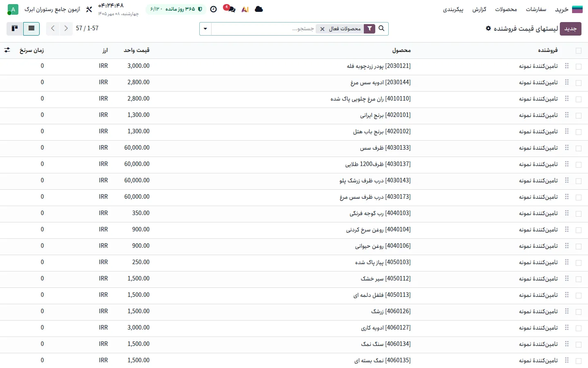The height and width of the screenshot is (368, 588).
Task: Click drag handle of پودر زردچوبه فله row
Action: [567, 66]
